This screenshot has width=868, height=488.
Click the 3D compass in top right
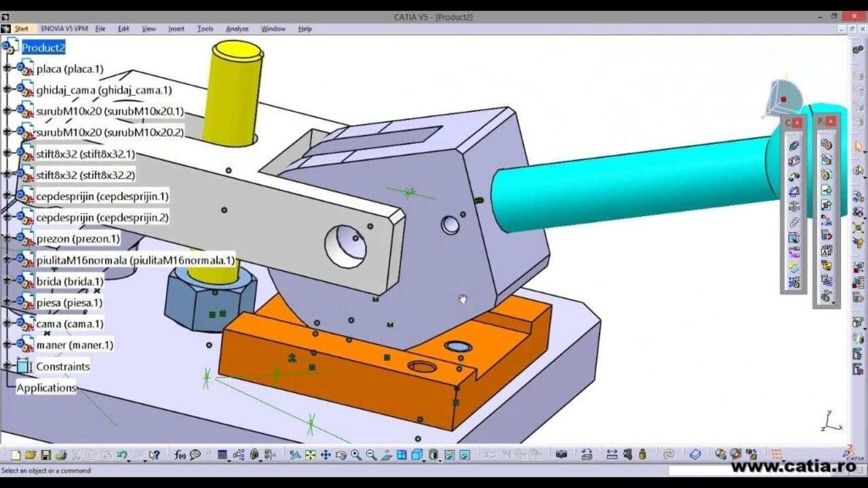point(784,98)
